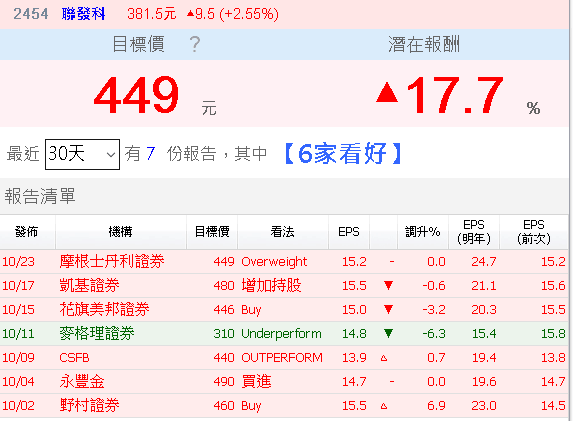The height and width of the screenshot is (421, 573).
Task: Select the 凱基證券 report row
Action: pyautogui.click(x=284, y=285)
